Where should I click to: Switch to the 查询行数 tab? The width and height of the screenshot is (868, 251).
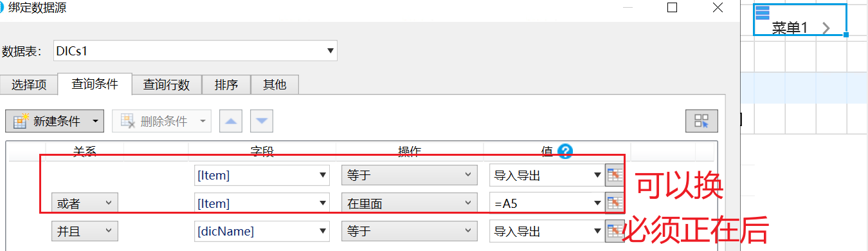pyautogui.click(x=167, y=84)
